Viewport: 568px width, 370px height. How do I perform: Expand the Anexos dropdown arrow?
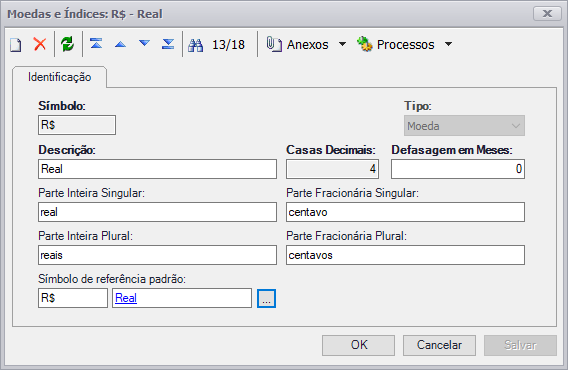[342, 44]
